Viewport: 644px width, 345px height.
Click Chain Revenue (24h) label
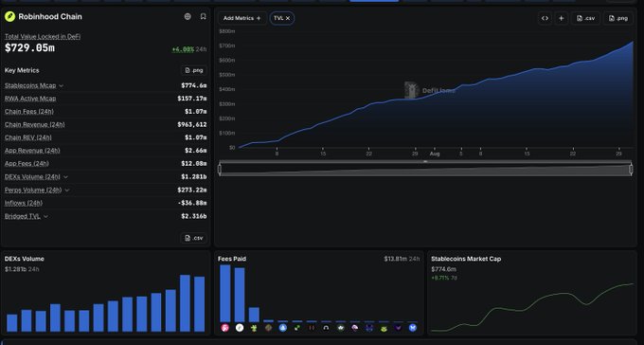click(x=35, y=124)
